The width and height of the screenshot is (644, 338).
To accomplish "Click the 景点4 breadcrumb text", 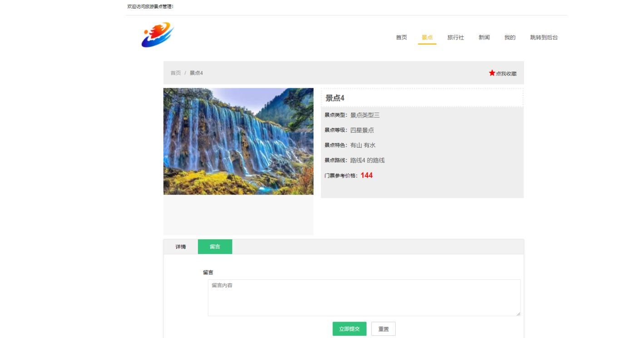I will pyautogui.click(x=196, y=73).
